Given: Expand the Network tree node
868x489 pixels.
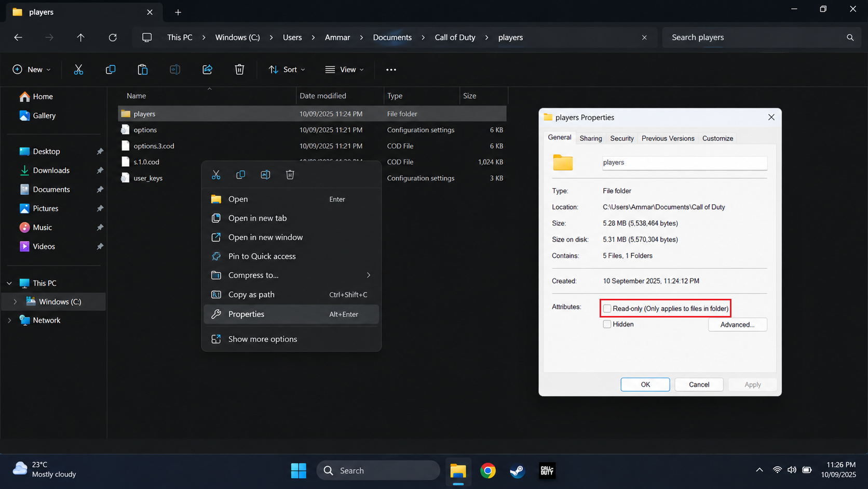Looking at the screenshot, I should tap(9, 321).
